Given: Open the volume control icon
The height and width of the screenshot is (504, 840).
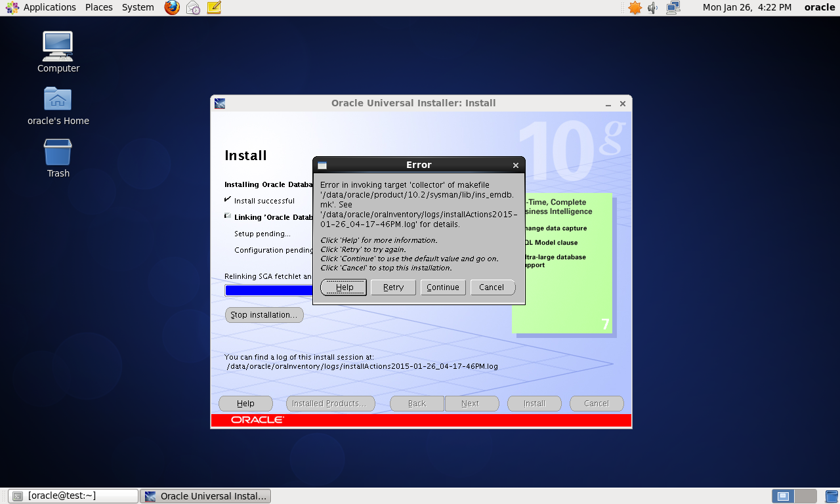Looking at the screenshot, I should click(653, 8).
